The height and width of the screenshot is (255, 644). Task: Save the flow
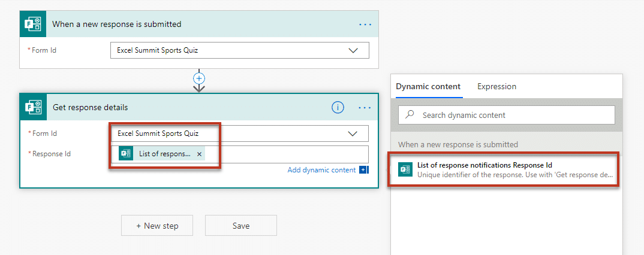(240, 226)
